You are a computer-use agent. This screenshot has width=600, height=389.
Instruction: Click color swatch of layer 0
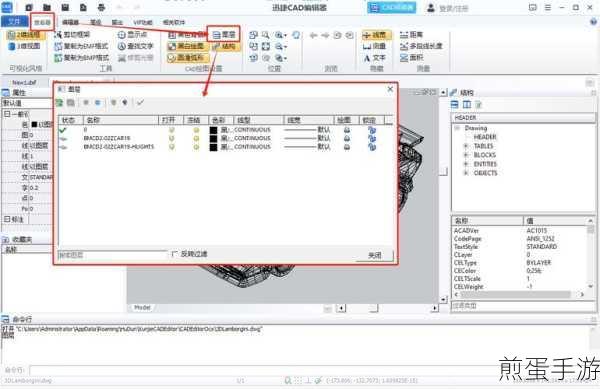click(x=214, y=130)
